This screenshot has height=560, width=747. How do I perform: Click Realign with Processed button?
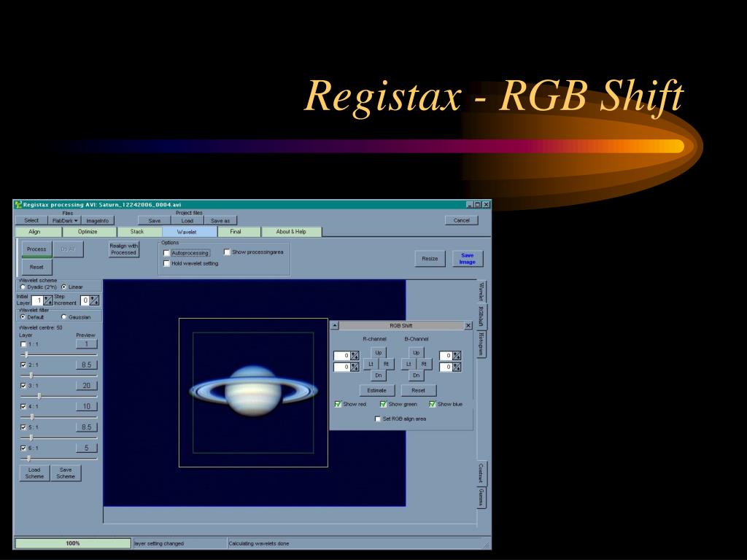tap(124, 249)
